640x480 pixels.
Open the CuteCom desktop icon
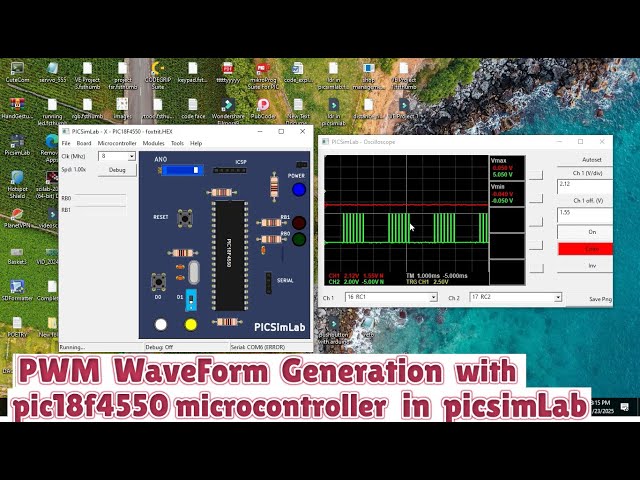point(17,72)
